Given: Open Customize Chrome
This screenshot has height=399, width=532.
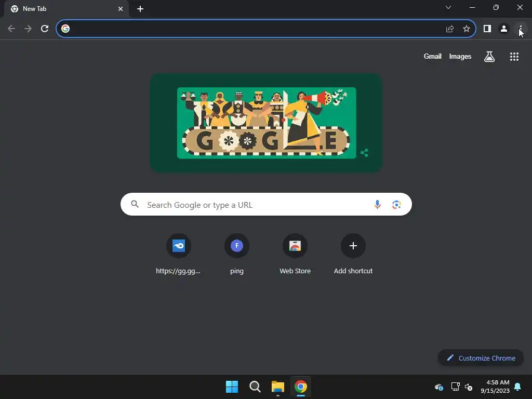Looking at the screenshot, I should 481,358.
